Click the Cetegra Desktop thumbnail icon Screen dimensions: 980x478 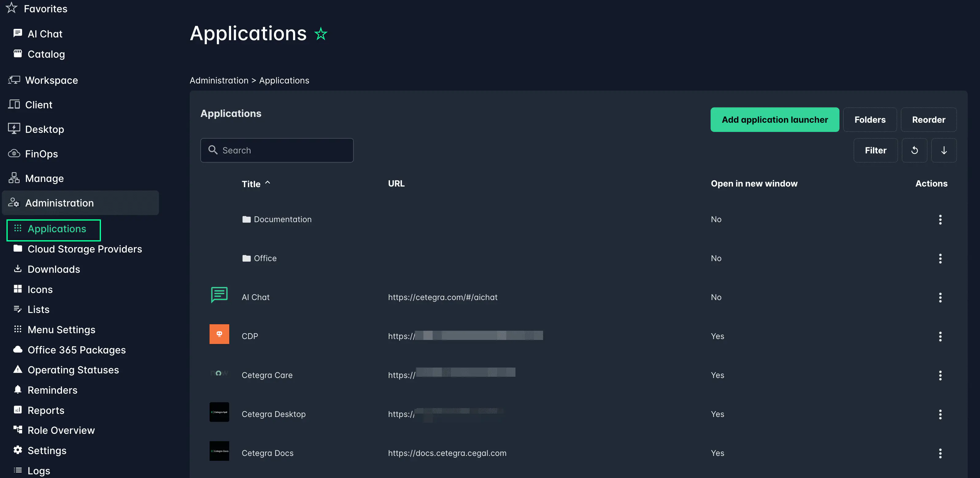[219, 412]
